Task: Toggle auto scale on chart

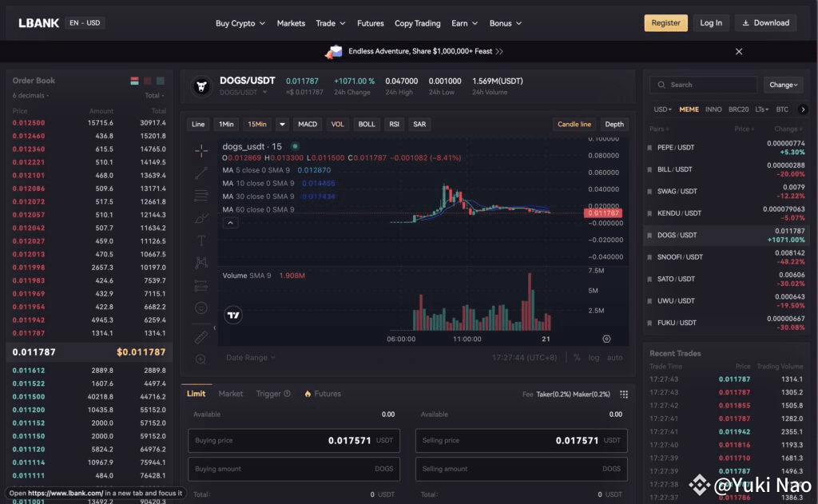Action: [x=614, y=358]
